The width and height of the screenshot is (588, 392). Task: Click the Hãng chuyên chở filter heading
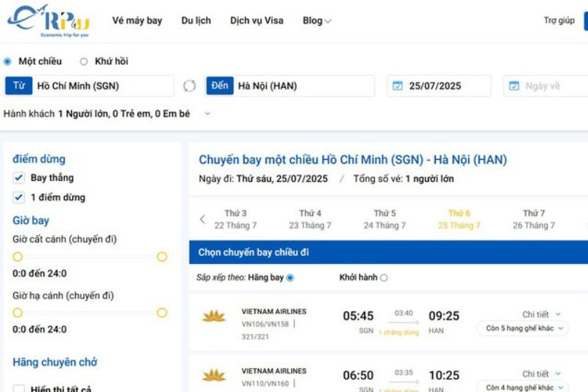tap(54, 363)
